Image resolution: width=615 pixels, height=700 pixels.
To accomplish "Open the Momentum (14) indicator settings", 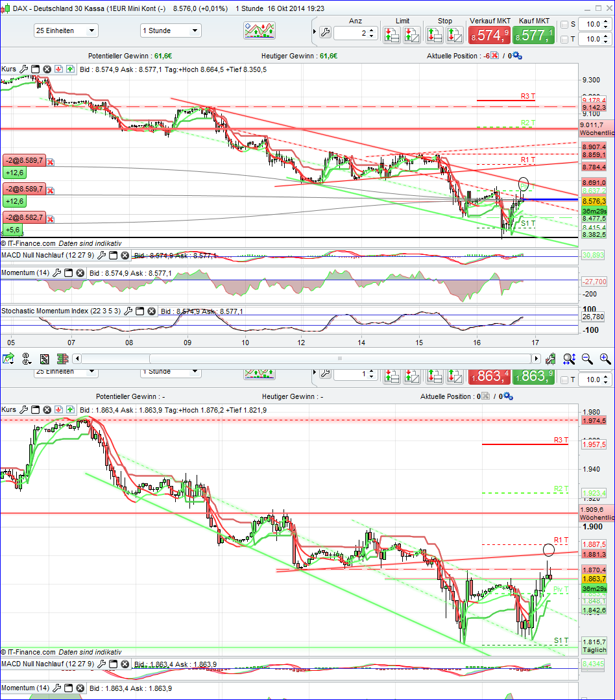I will [58, 272].
